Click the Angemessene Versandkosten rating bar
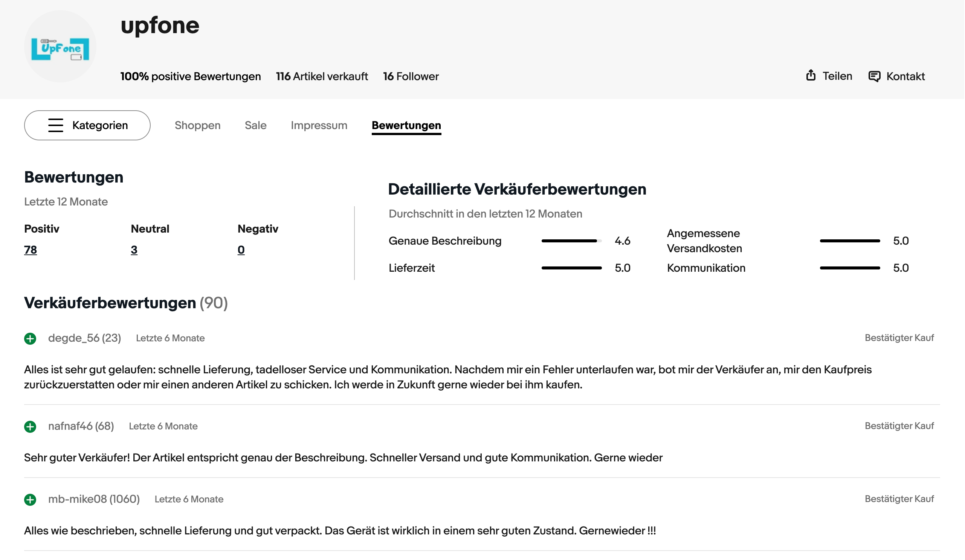The image size is (965, 560). (850, 241)
